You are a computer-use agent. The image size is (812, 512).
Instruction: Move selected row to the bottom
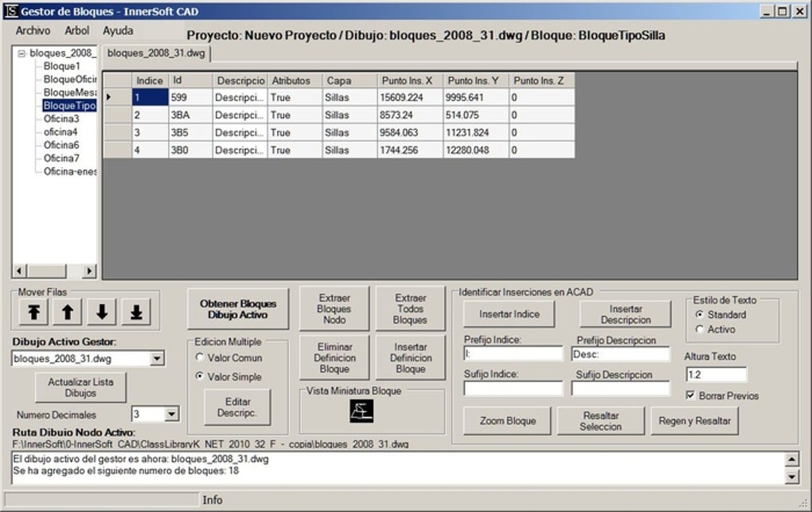pyautogui.click(x=136, y=313)
